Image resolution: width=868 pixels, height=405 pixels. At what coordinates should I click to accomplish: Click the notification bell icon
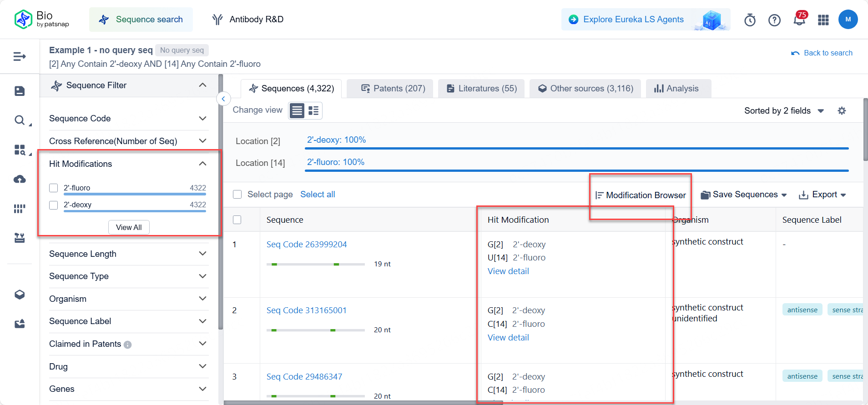[x=799, y=20]
